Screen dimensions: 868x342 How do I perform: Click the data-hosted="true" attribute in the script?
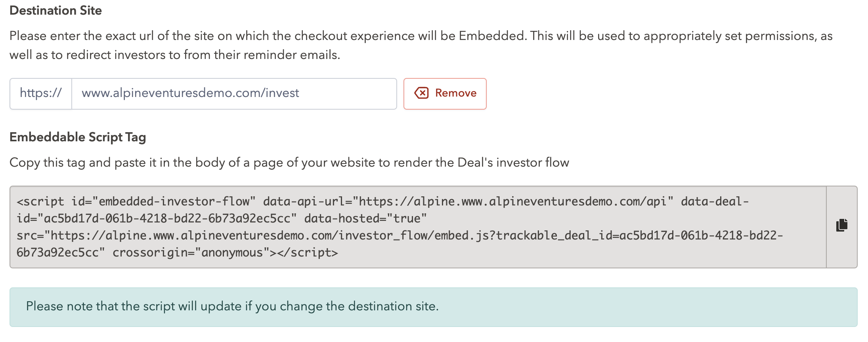(x=365, y=218)
